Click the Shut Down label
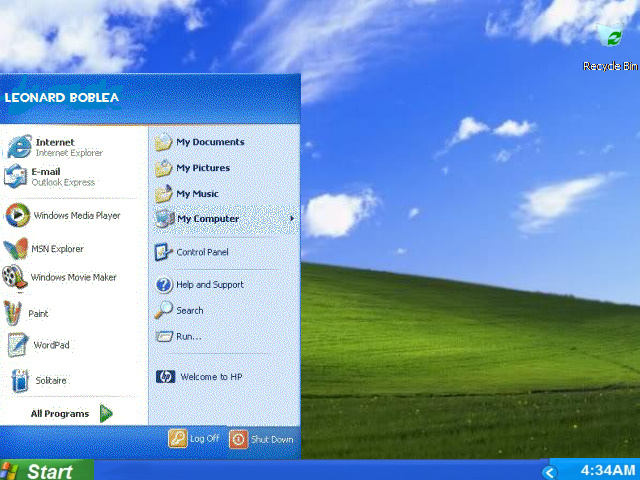640x480 pixels. pos(272,439)
